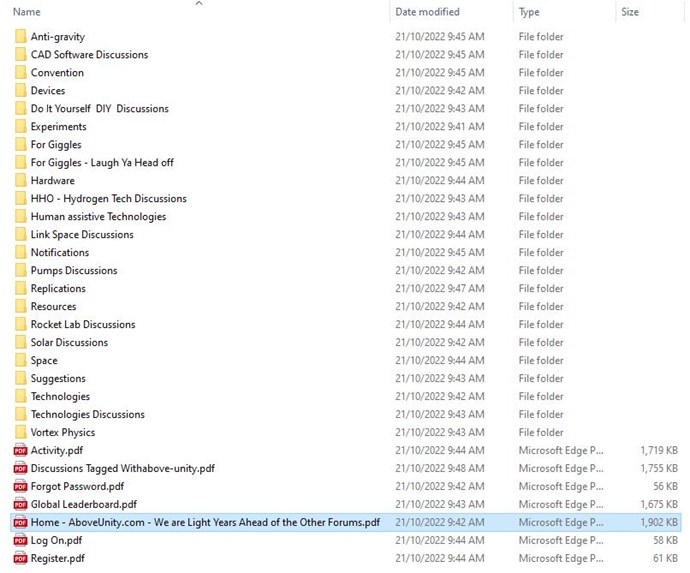Click the 1,902 KB size value

[x=659, y=522]
